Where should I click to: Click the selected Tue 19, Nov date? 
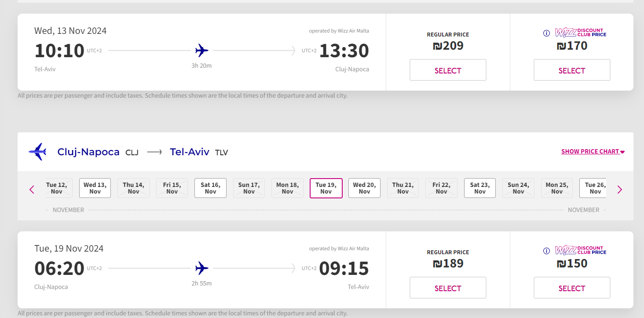[326, 188]
